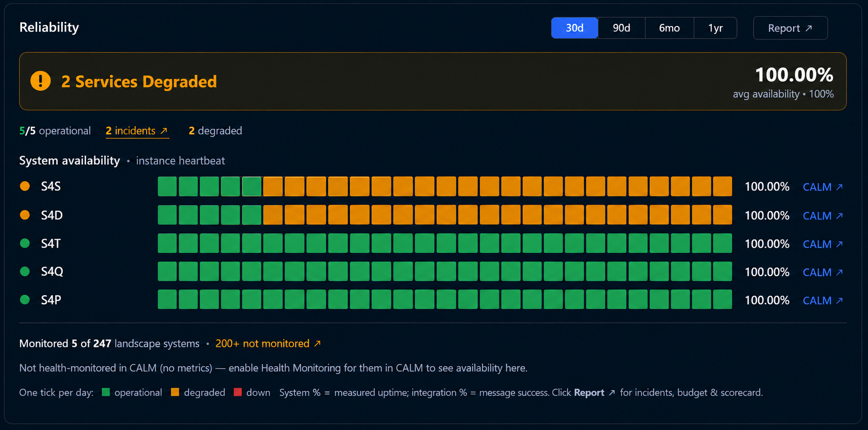868x430 pixels.
Task: Click the last orange tick in the S4S row
Action: (x=722, y=187)
